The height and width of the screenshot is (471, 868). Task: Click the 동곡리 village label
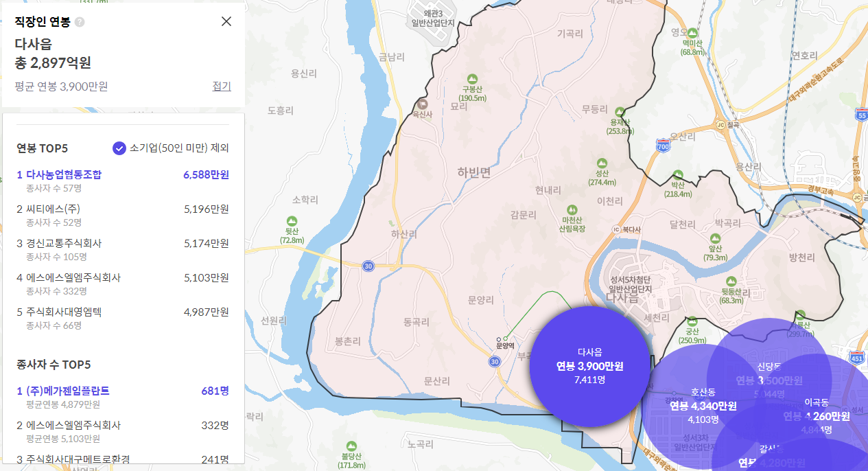click(417, 321)
